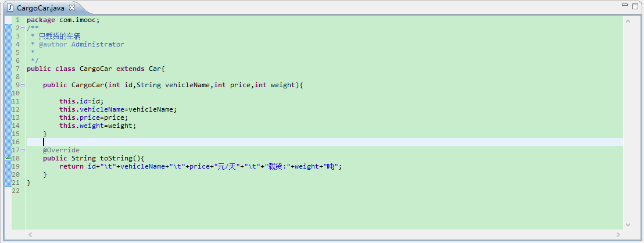644x243 pixels.
Task: Collapse the toString method fold at line 17
Action: [x=22, y=150]
